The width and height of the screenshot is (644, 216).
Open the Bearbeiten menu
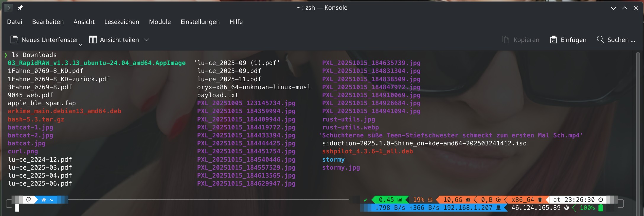(48, 22)
